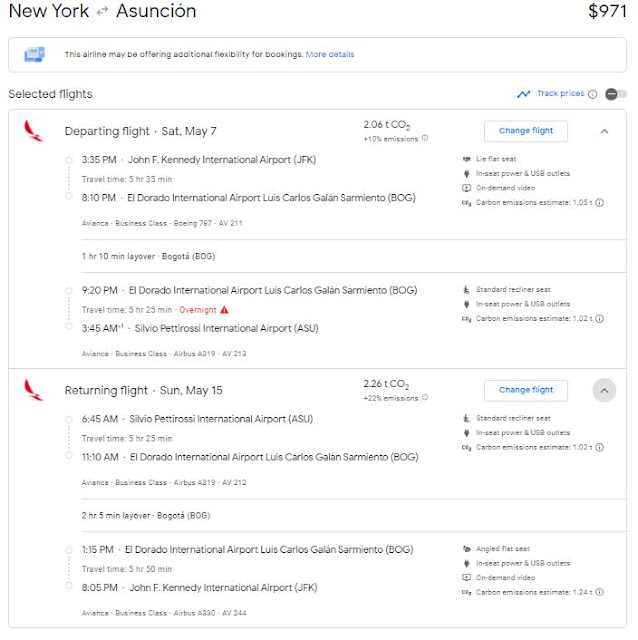The height and width of the screenshot is (640, 638).
Task: Toggle the Track prices switch
Action: click(616, 94)
